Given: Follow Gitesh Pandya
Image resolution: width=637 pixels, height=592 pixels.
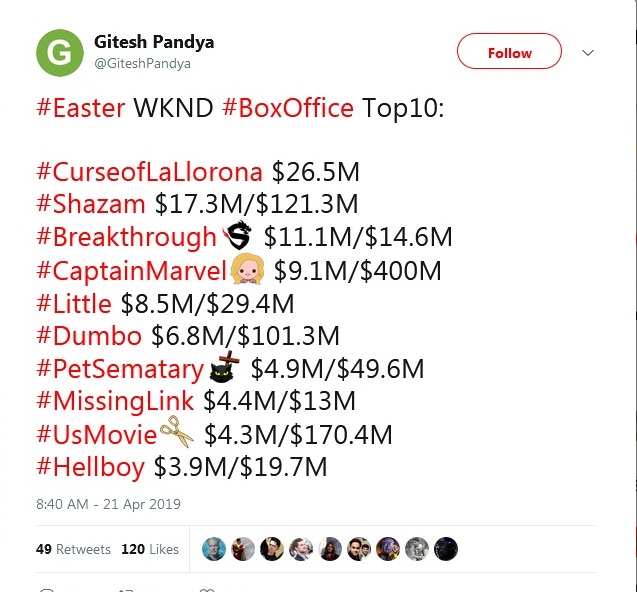Looking at the screenshot, I should click(509, 51).
